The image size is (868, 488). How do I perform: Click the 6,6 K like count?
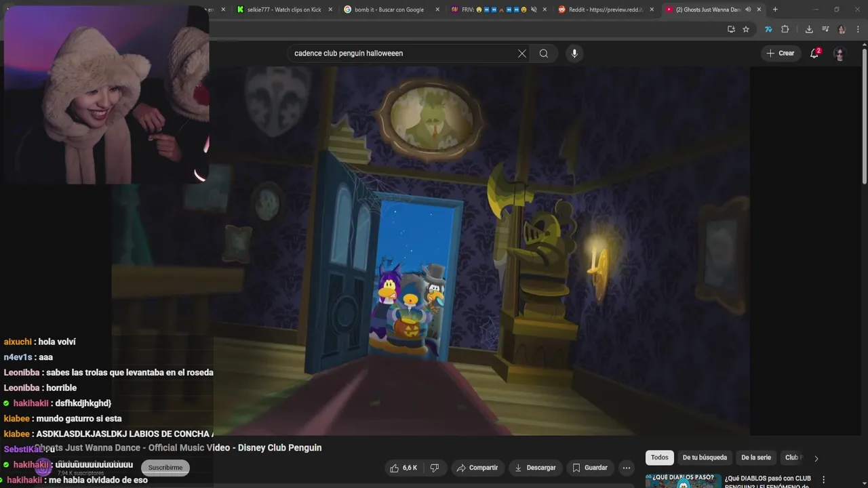pyautogui.click(x=410, y=468)
